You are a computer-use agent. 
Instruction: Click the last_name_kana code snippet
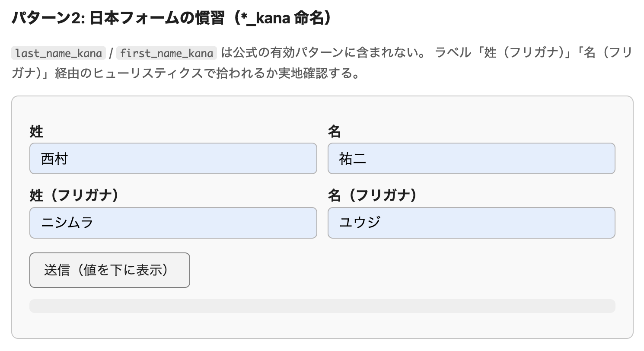click(x=59, y=53)
